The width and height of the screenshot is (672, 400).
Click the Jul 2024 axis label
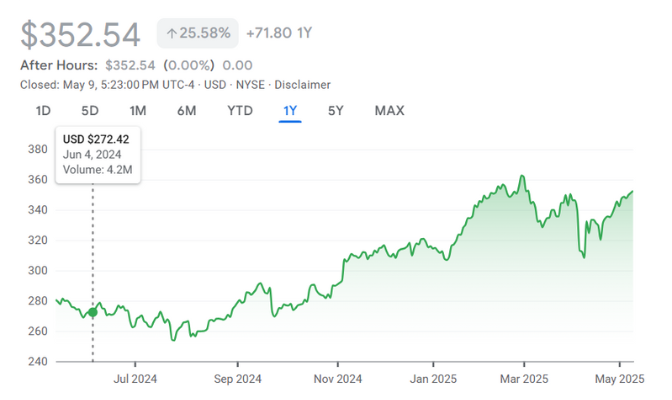135,379
